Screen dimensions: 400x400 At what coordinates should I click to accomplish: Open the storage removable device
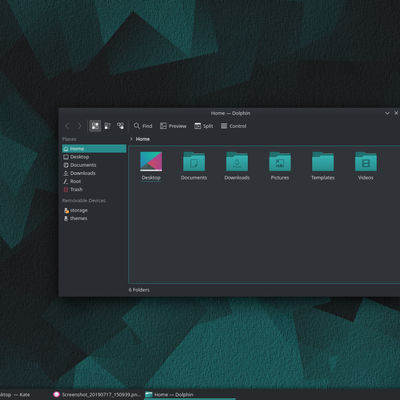point(94,210)
